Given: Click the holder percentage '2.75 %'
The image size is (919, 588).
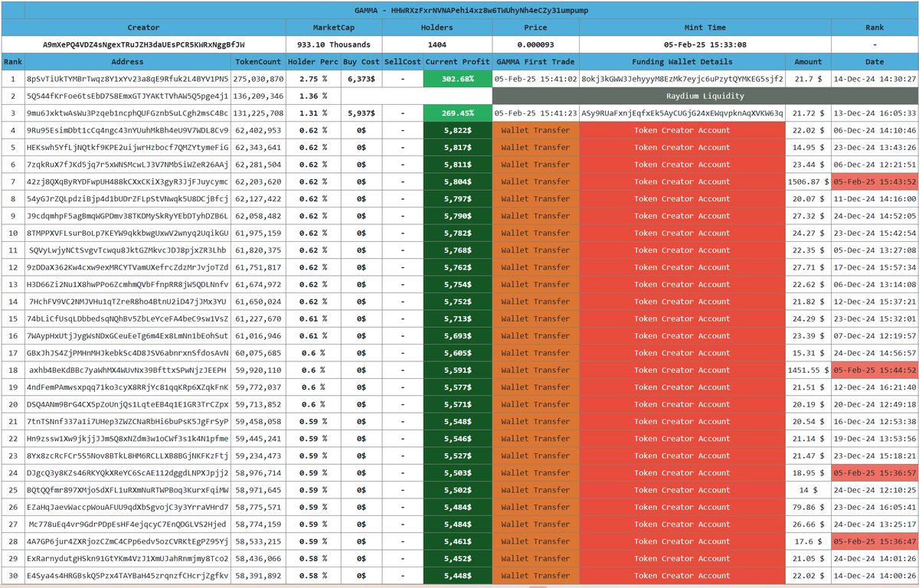Looking at the screenshot, I should [313, 79].
